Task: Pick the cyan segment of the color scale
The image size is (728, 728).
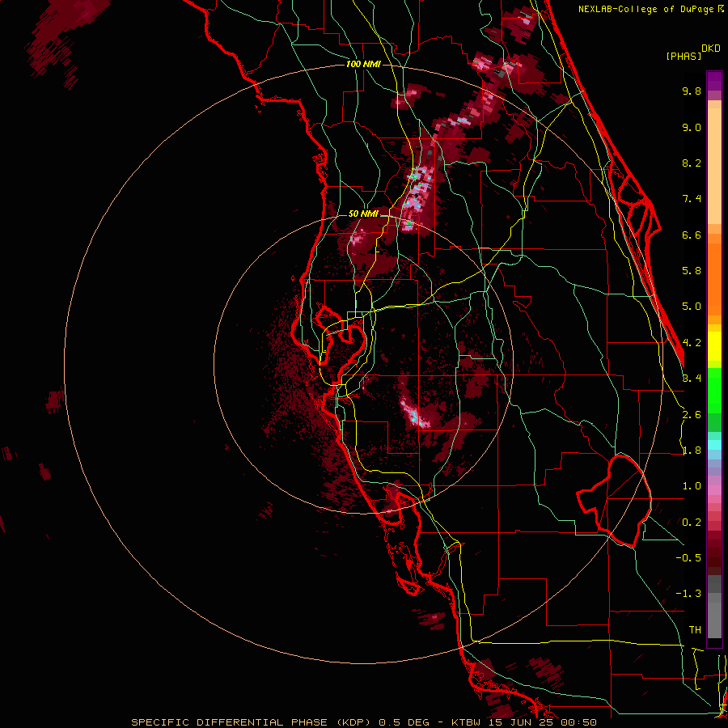Action: tap(714, 445)
